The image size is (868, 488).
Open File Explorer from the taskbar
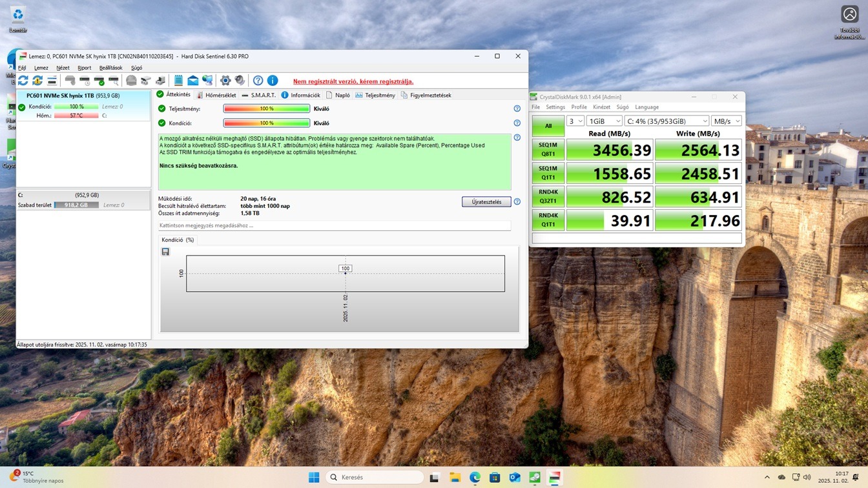point(455,478)
